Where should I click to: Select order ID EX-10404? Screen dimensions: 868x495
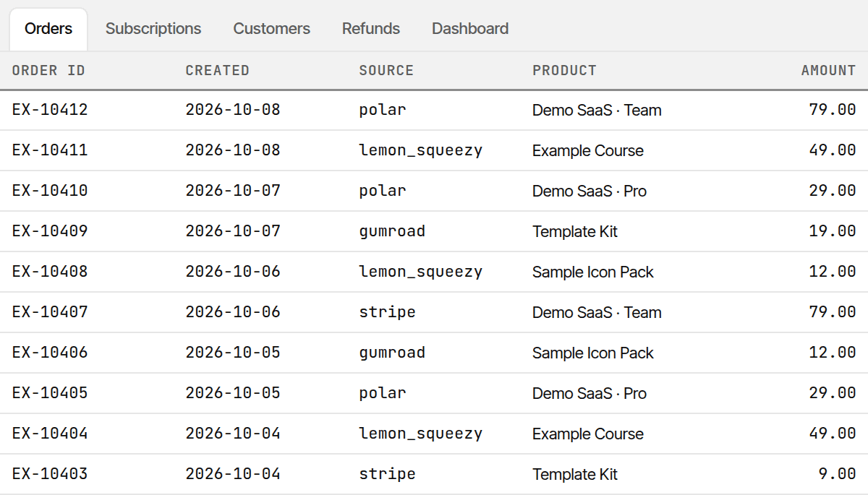pos(50,434)
